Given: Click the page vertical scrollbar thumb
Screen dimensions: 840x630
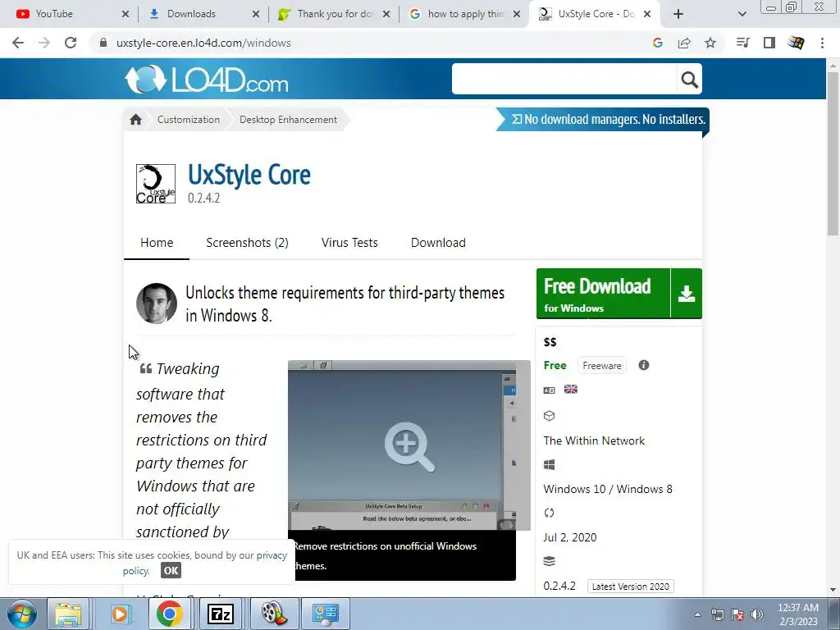Looking at the screenshot, I should point(833,153).
